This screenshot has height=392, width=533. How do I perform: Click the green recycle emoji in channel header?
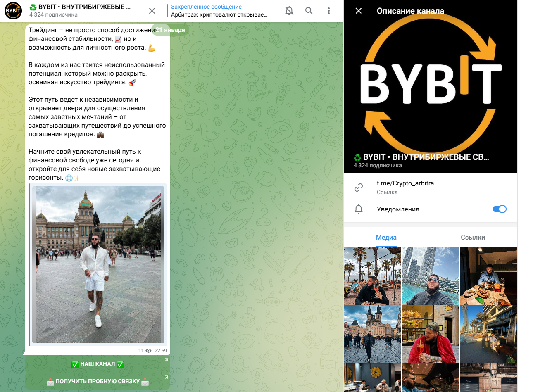(x=33, y=7)
